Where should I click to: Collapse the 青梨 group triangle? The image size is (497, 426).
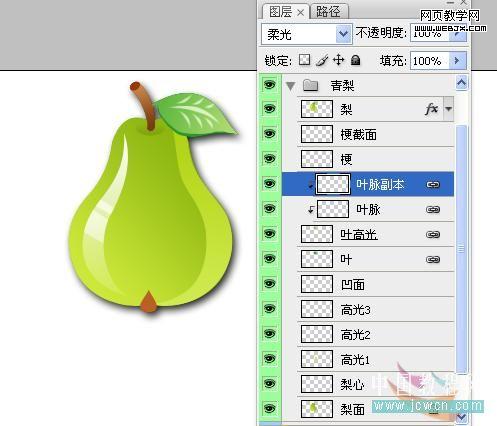tap(291, 86)
